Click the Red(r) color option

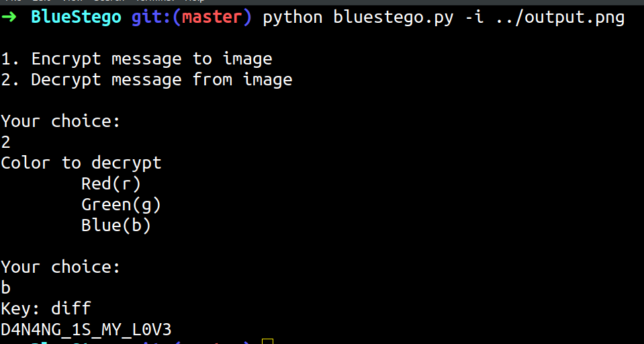click(x=111, y=183)
